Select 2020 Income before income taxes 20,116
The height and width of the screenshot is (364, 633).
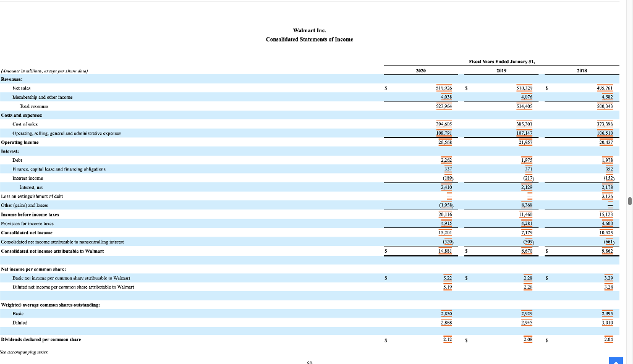click(445, 214)
